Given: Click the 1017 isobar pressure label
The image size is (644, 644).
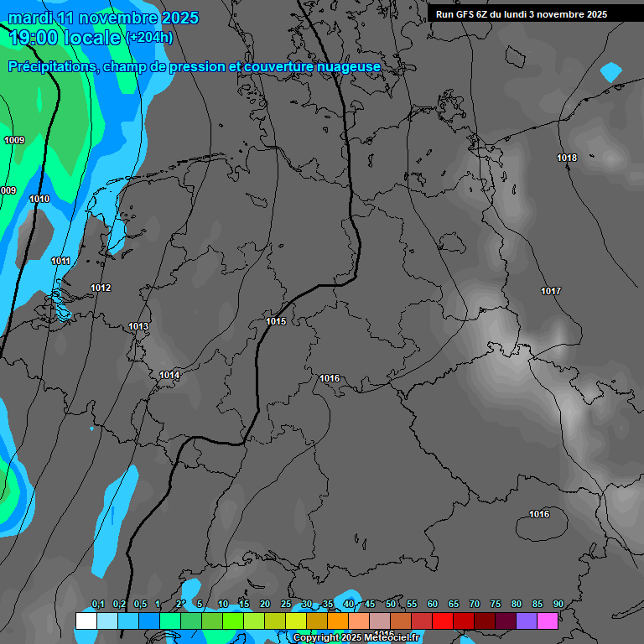Looking at the screenshot, I should click(x=551, y=291).
